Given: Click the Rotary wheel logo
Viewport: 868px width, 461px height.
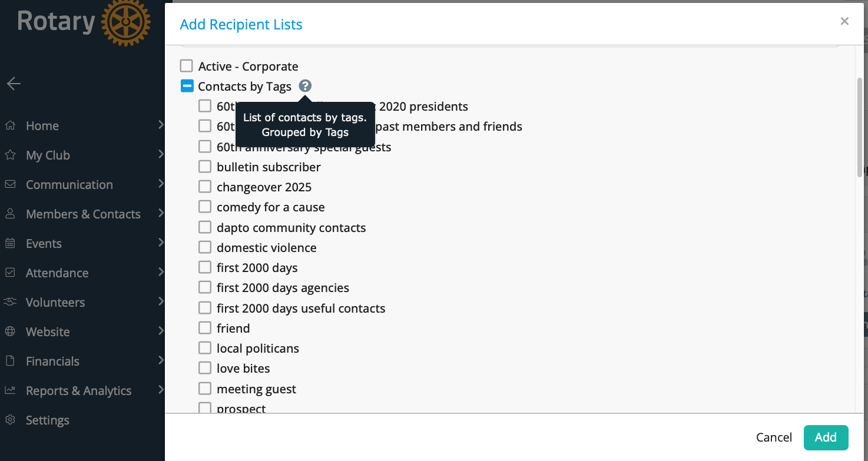Looking at the screenshot, I should [125, 22].
